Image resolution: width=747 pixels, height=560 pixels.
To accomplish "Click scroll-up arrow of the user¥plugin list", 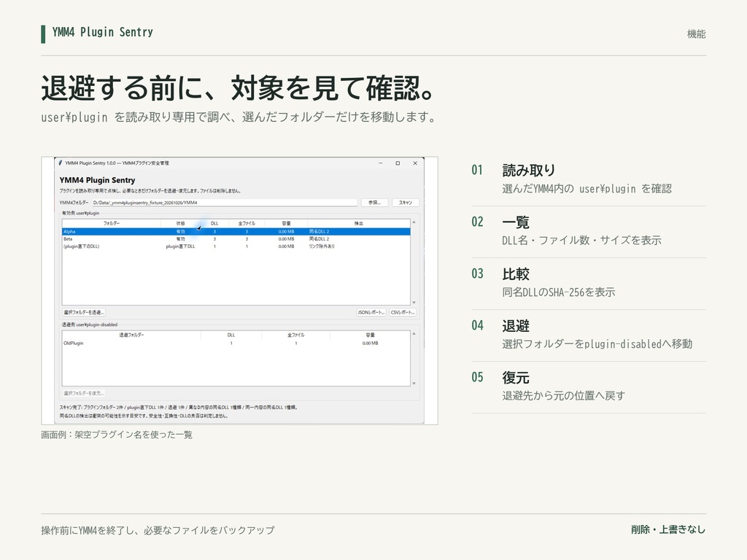I will 414,222.
